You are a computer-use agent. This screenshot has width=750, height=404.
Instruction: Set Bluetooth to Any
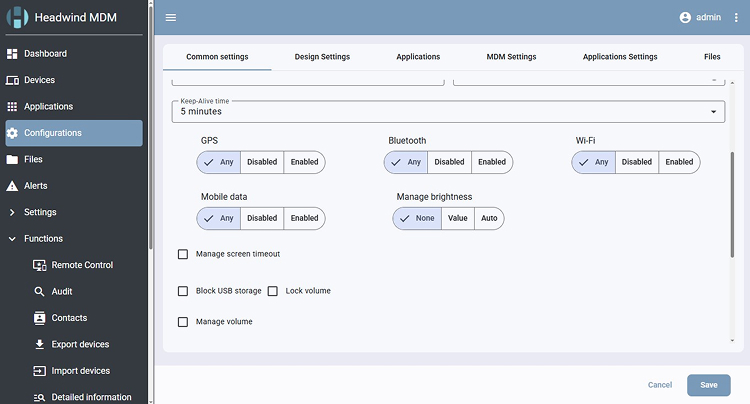(406, 162)
